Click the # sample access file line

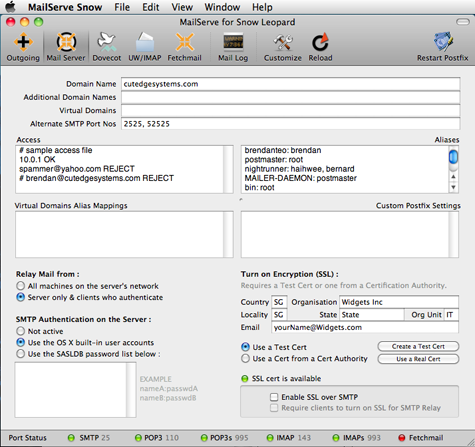[56, 150]
